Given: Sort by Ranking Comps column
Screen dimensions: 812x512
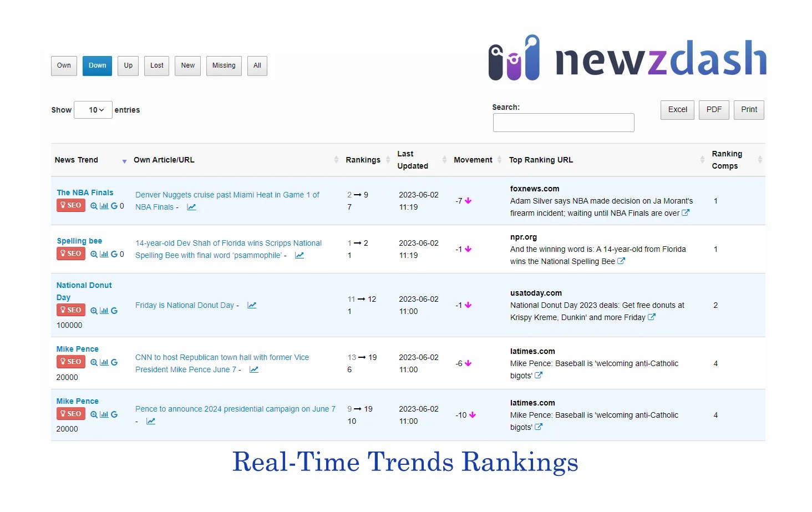Looking at the screenshot, I should pyautogui.click(x=737, y=160).
